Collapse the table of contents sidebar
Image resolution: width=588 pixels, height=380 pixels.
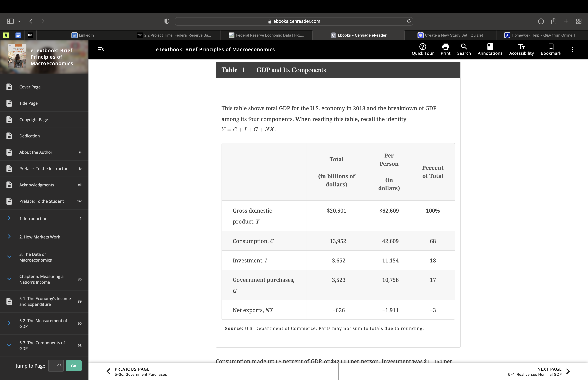click(101, 49)
